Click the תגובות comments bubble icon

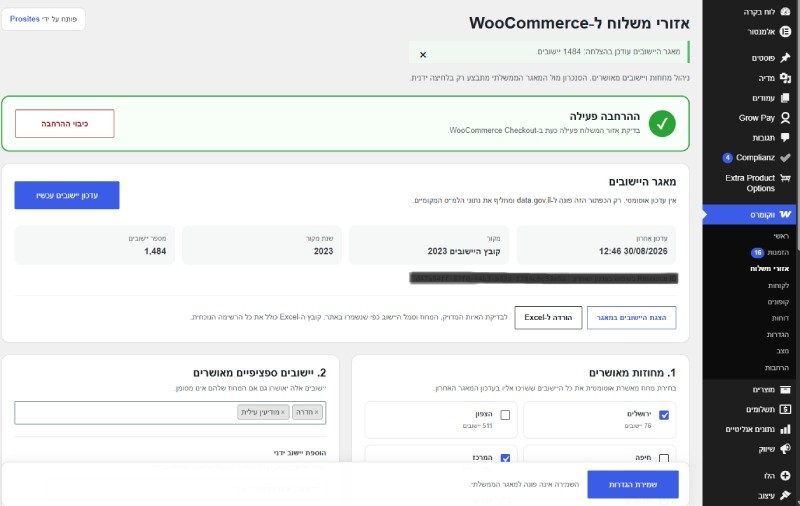point(785,137)
